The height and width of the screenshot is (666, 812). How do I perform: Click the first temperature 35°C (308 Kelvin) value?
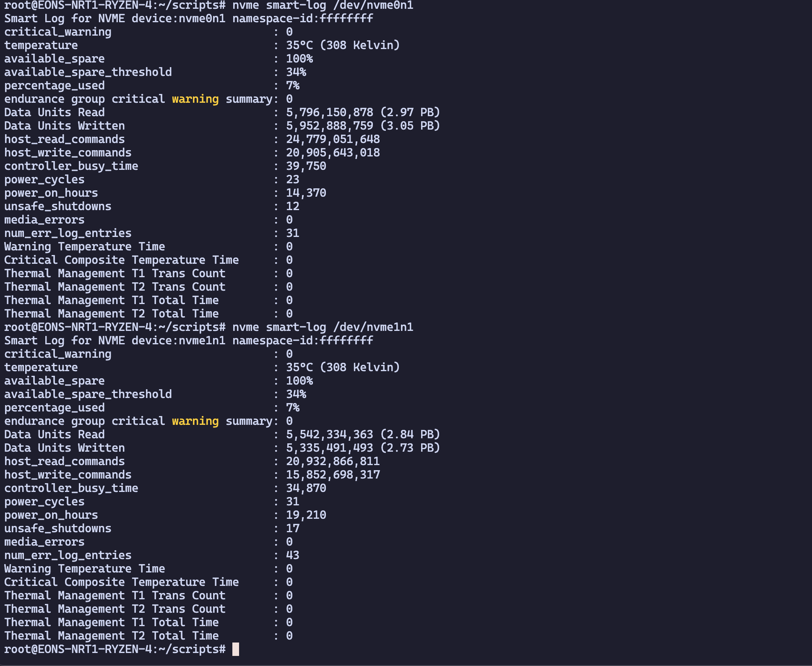coord(343,45)
